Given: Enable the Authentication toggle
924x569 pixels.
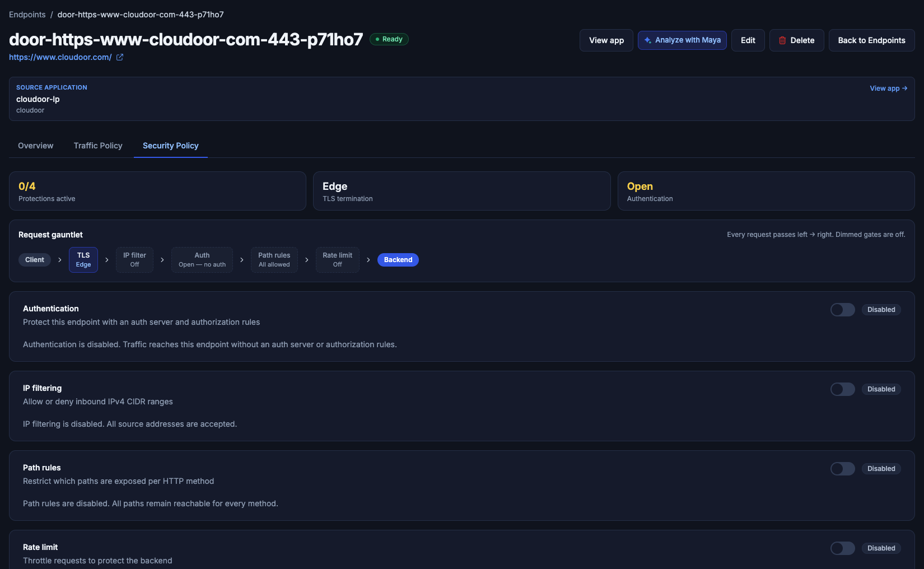Looking at the screenshot, I should (842, 310).
